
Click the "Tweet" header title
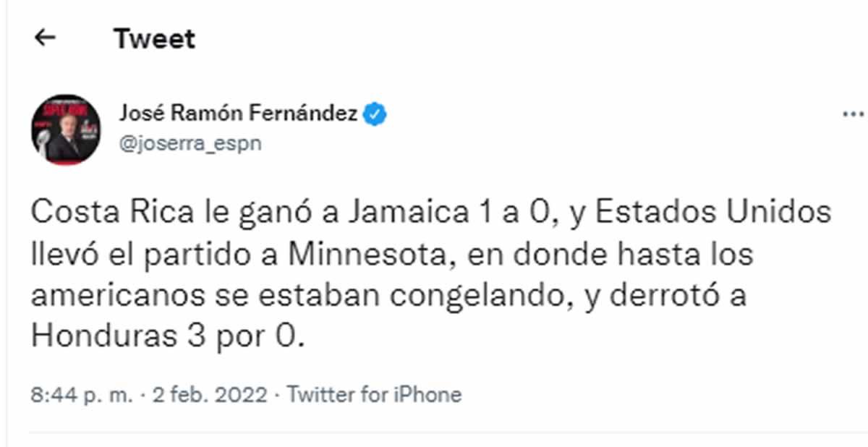(155, 38)
